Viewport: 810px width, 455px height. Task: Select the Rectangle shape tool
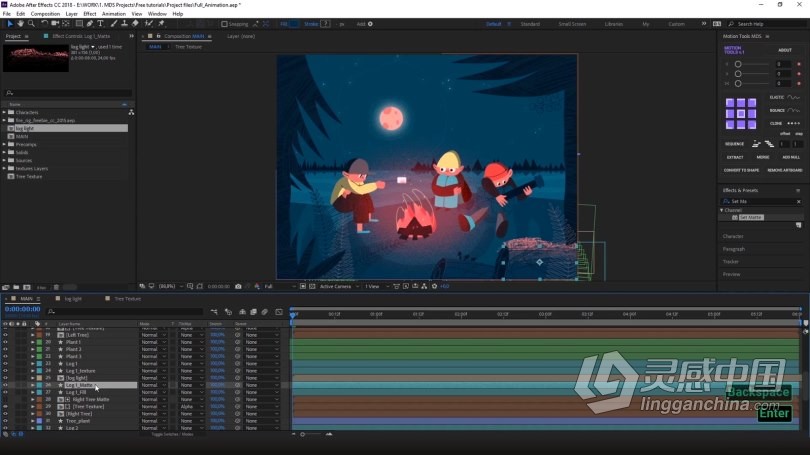coord(79,24)
